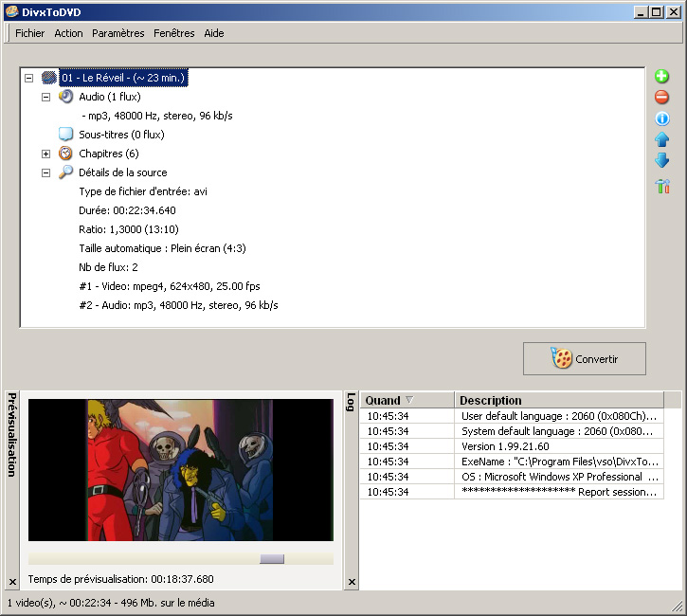Click 'Taille automatique : Plein écran (4:3)' row
This screenshot has width=687, height=616.
162,248
